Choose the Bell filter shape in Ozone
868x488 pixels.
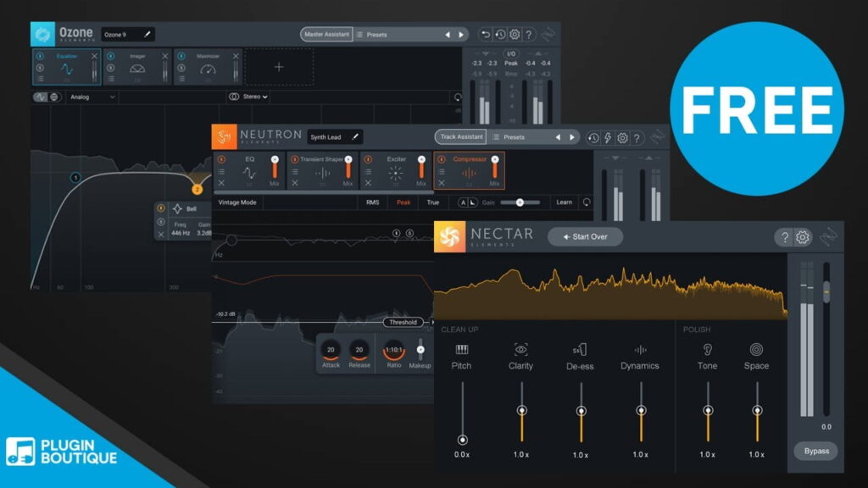(185, 208)
